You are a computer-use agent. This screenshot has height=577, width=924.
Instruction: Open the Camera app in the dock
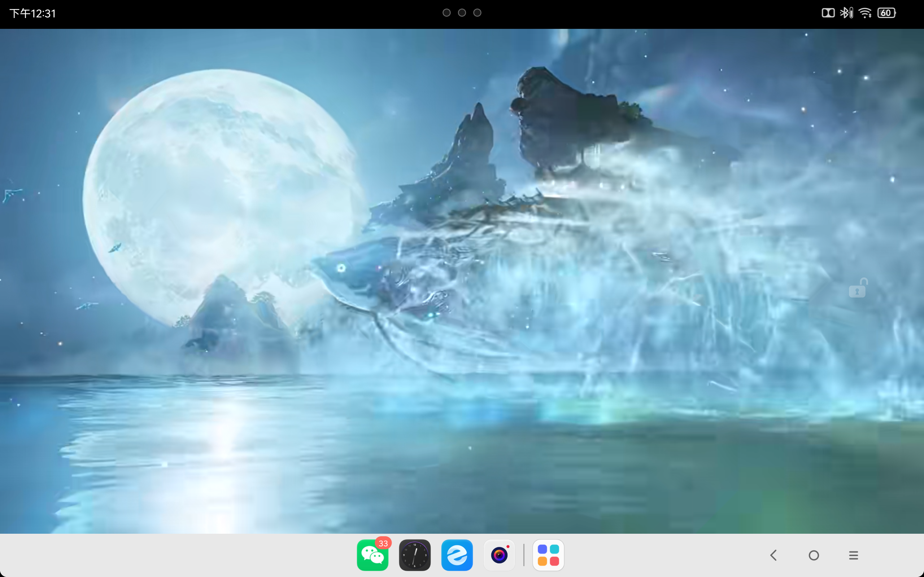click(x=500, y=555)
